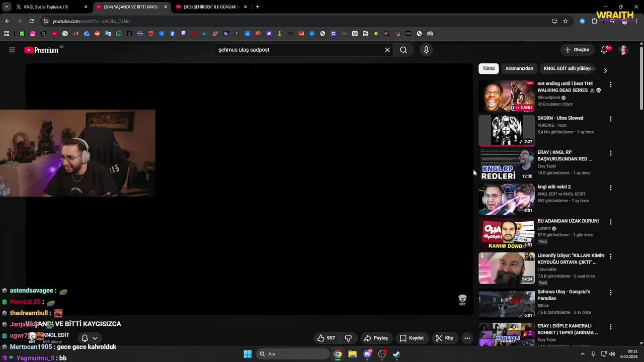The height and width of the screenshot is (362, 644).
Task: Open YouTube notifications bell
Action: click(604, 50)
